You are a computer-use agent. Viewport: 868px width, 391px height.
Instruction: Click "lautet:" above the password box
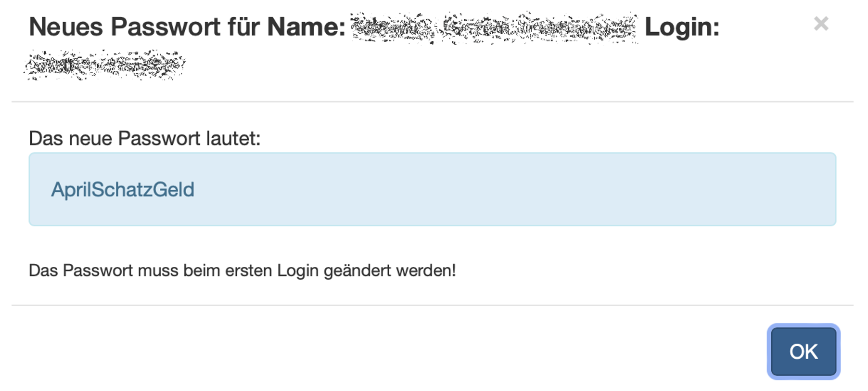pos(233,139)
